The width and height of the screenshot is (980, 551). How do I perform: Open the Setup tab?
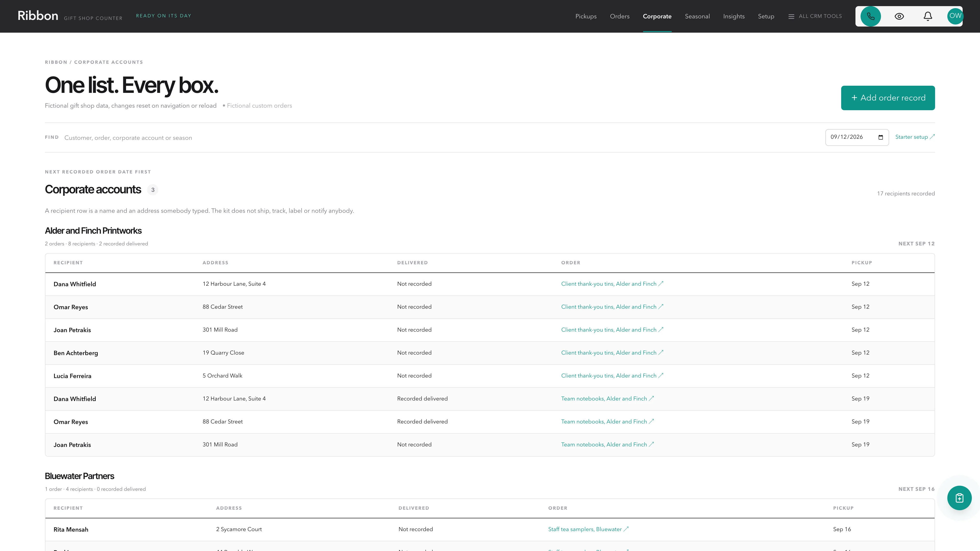point(766,16)
